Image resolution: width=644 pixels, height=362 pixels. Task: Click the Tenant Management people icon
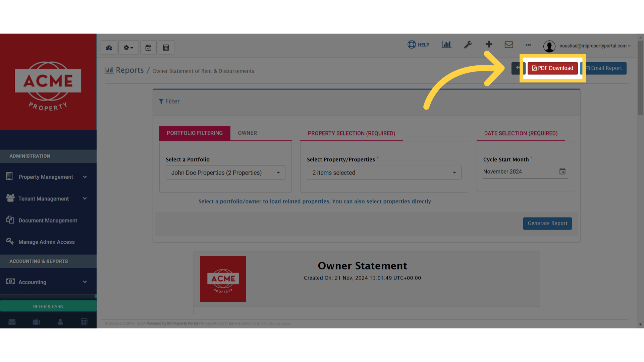10,198
